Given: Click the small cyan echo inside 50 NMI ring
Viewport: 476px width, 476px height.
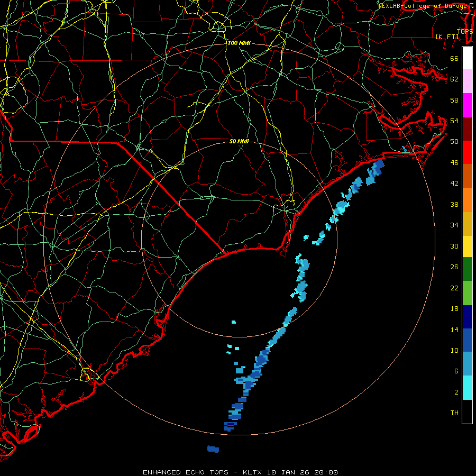Looking at the screenshot, I should 233,322.
